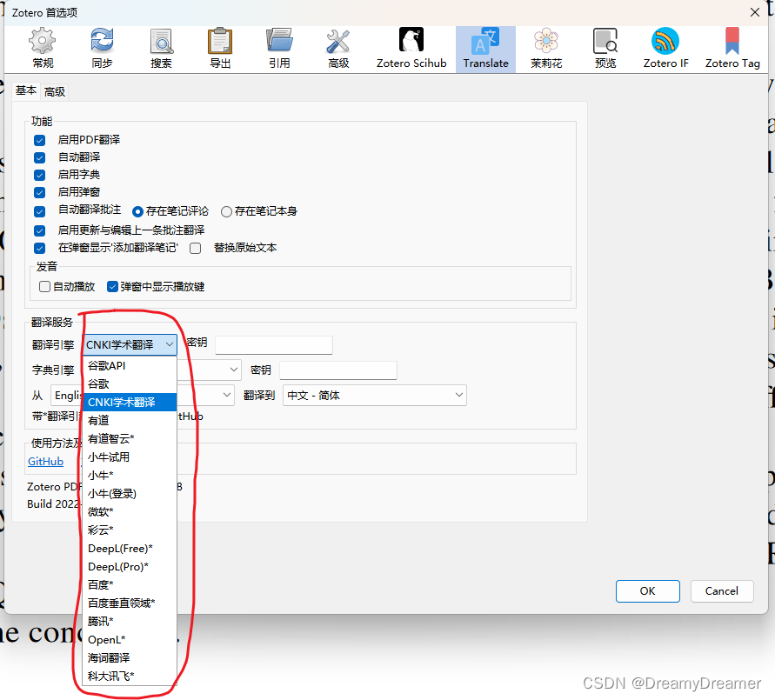The image size is (775, 700).
Task: Collapse the 翻译引擎 CNKI学术翻译 combo box
Action: coord(130,345)
